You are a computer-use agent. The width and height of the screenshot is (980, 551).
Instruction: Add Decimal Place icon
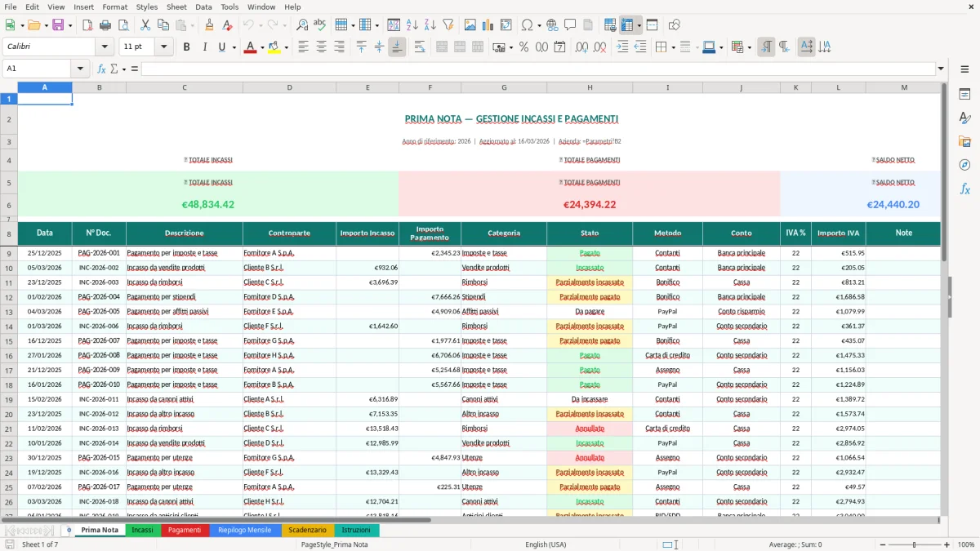581,47
